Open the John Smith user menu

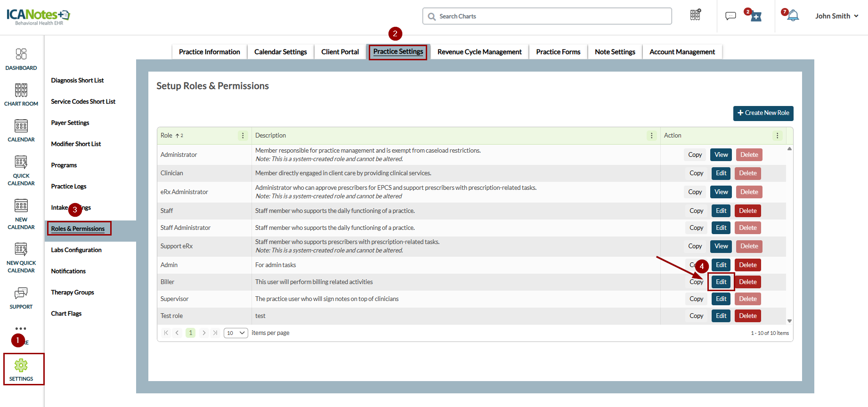pos(836,16)
